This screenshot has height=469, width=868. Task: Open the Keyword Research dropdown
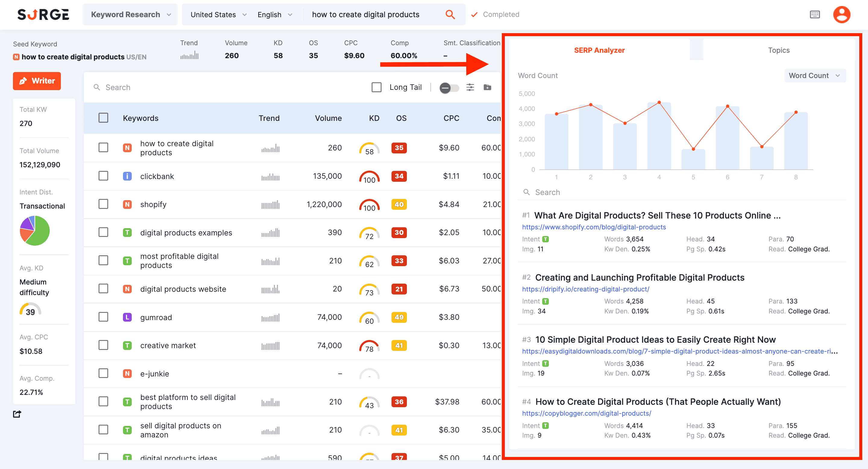tap(130, 14)
